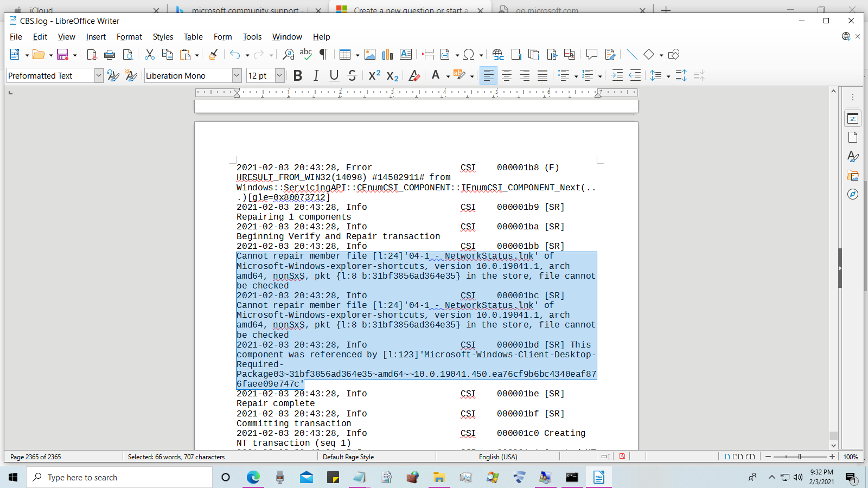This screenshot has height=488, width=868.
Task: Click the Paragraph Style text field
Action: (x=50, y=75)
